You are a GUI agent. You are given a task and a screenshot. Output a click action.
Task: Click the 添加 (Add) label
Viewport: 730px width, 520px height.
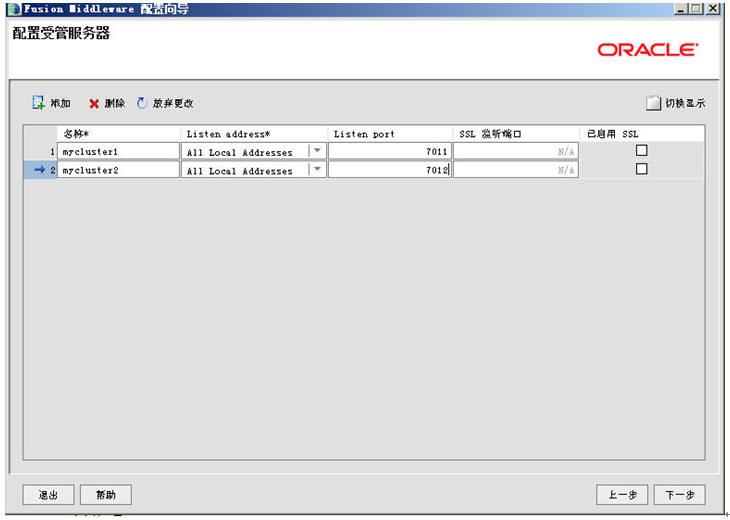click(60, 103)
